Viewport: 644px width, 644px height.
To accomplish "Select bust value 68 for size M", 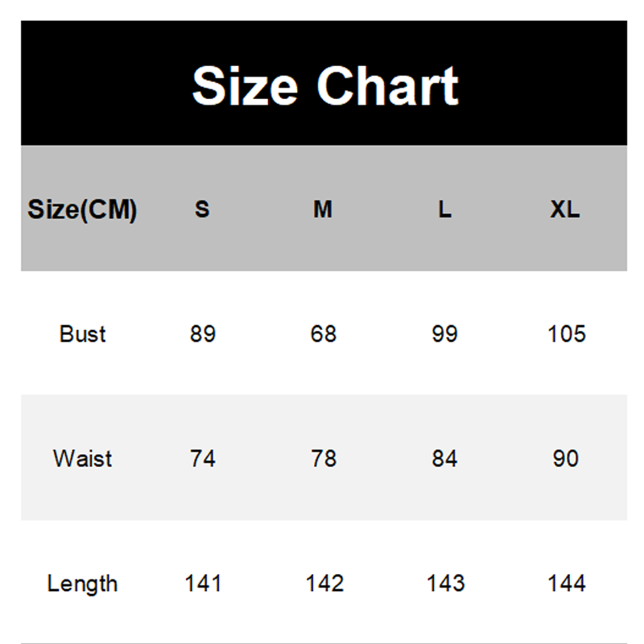I will pyautogui.click(x=323, y=334).
